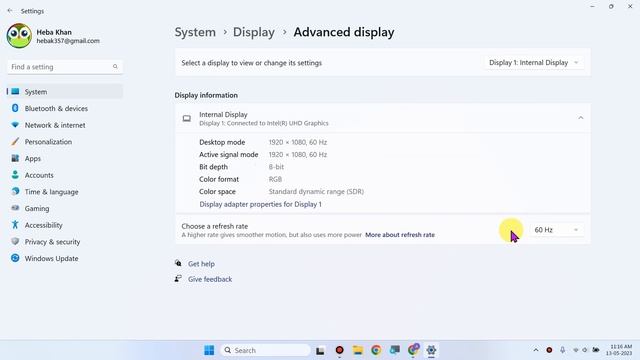Viewport: 640px width, 360px height.
Task: Open Privacy & security settings
Action: click(x=65, y=242)
